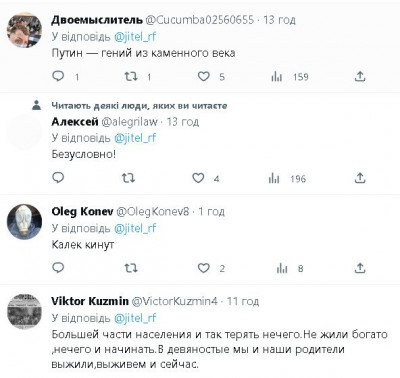Share Алексей's tweet
The width and height of the screenshot is (400, 378).
coord(360,178)
